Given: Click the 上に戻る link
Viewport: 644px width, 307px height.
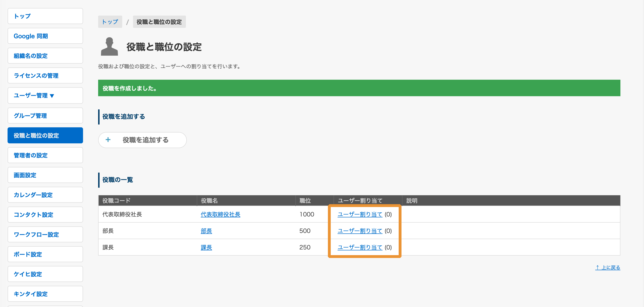Looking at the screenshot, I should (x=608, y=268).
